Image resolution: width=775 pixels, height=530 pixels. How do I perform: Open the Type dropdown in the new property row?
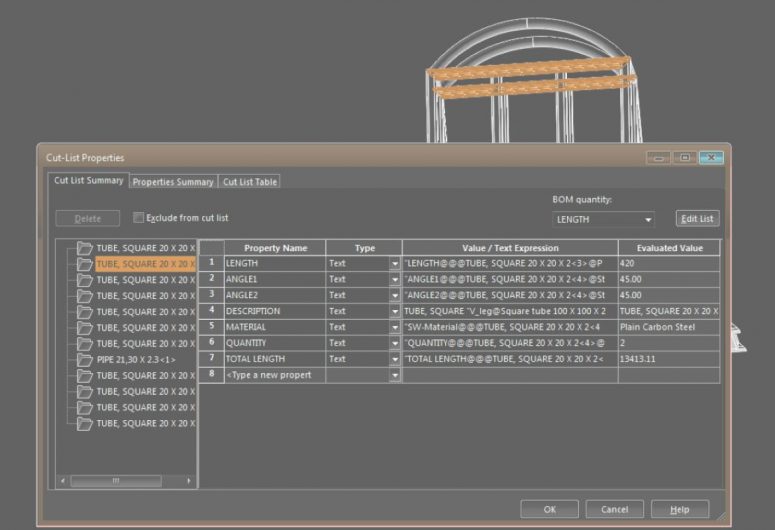click(x=394, y=375)
